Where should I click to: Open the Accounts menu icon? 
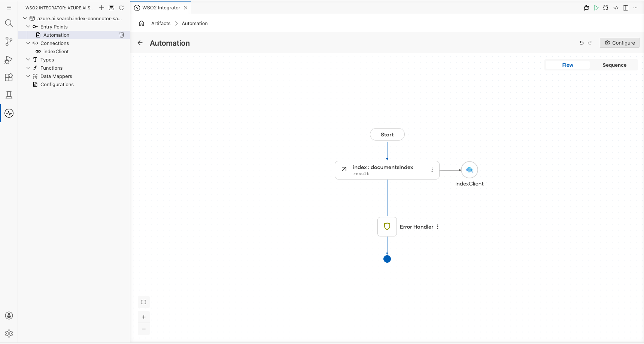(9, 316)
